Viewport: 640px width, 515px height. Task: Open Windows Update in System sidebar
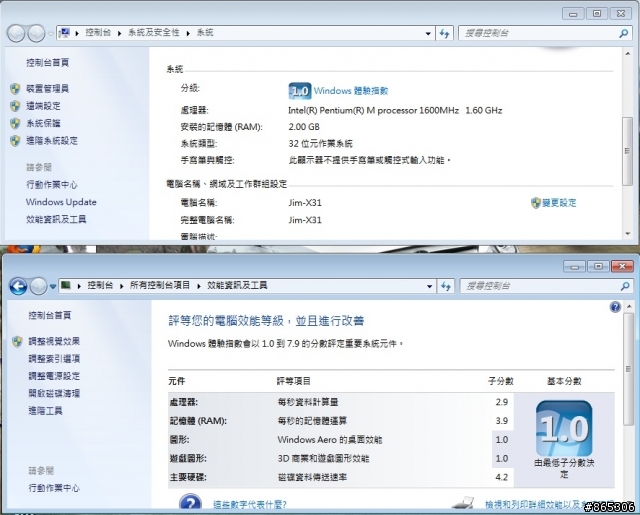coord(61,202)
